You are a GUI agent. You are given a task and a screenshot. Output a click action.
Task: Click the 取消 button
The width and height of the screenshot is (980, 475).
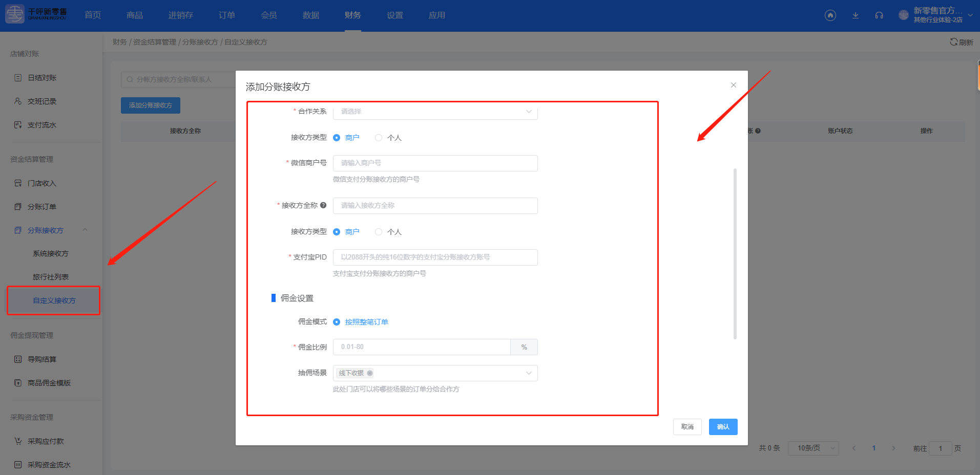pyautogui.click(x=687, y=427)
